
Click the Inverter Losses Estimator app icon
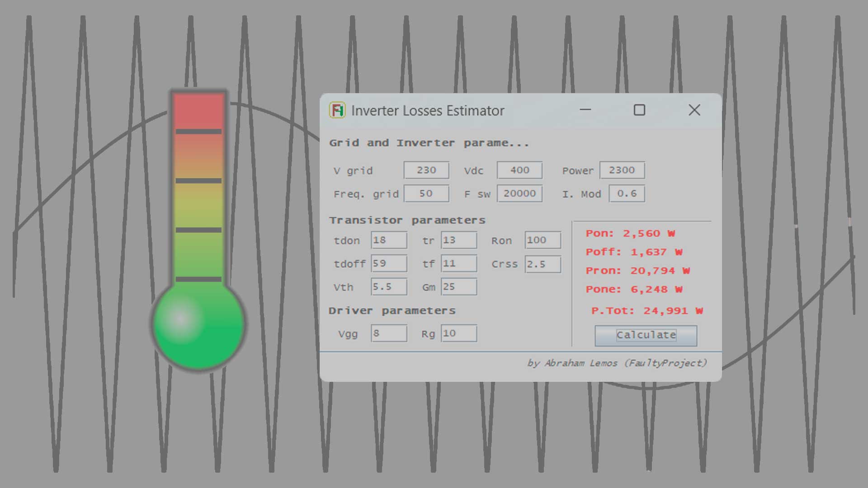click(x=337, y=110)
